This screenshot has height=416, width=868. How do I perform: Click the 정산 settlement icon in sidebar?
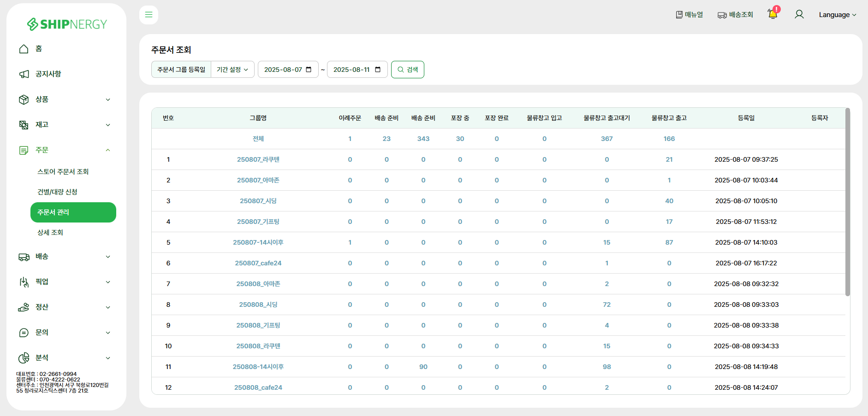[24, 307]
